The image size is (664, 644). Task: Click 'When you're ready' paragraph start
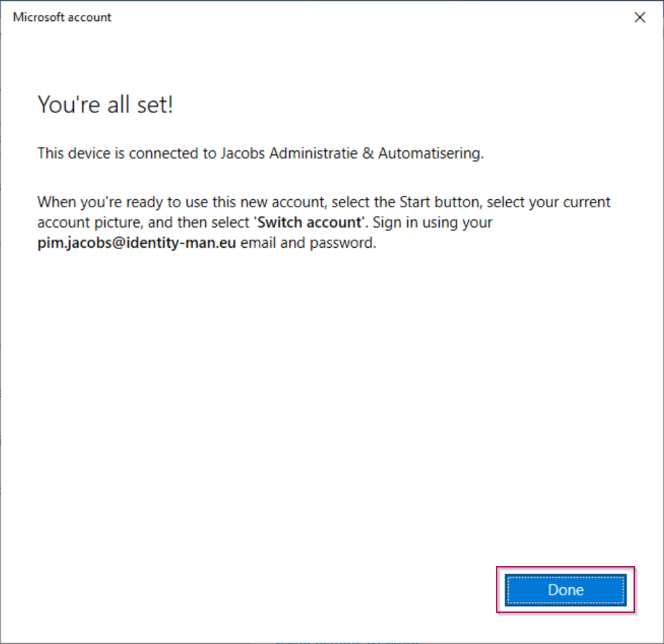[81, 202]
